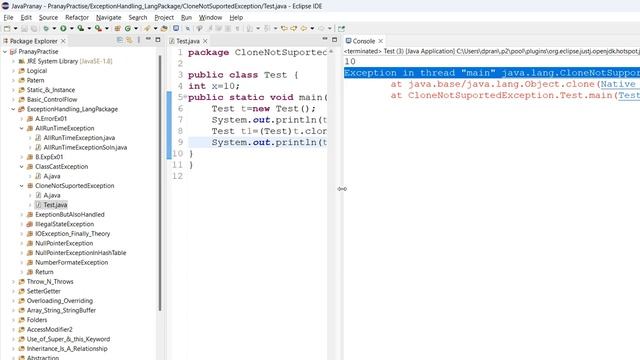Expand the Throw_N_Throws folder
640x360 pixels.
13,282
